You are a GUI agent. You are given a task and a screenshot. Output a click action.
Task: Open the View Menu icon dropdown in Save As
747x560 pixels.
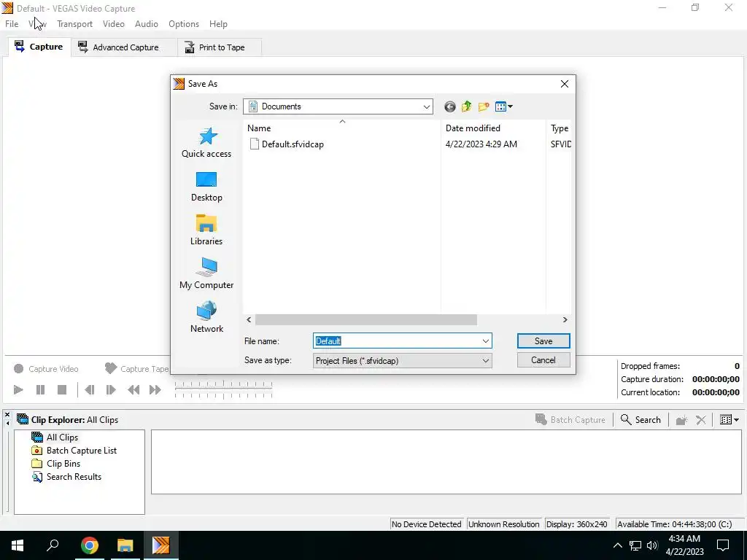[503, 106]
